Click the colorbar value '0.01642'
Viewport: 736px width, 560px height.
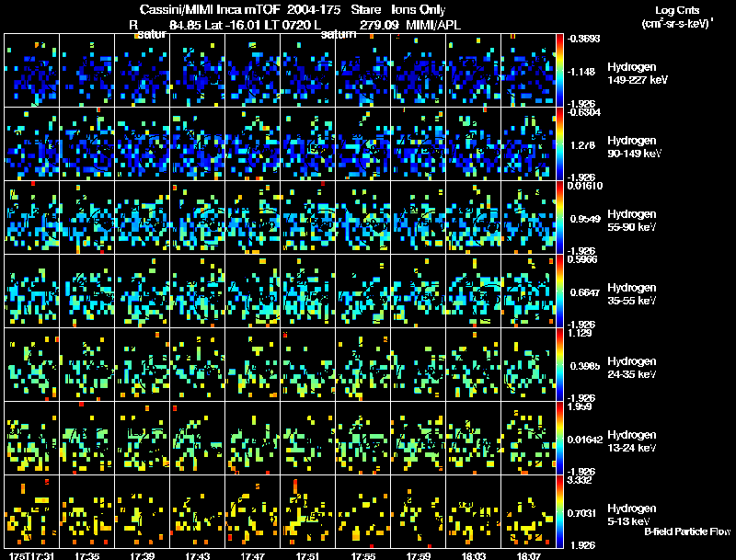coord(585,440)
